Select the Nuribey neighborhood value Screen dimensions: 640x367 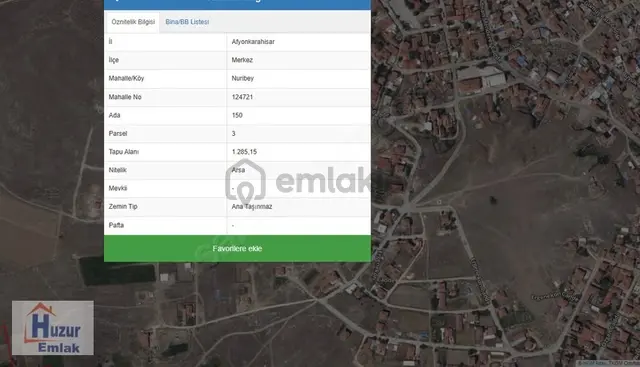point(242,78)
